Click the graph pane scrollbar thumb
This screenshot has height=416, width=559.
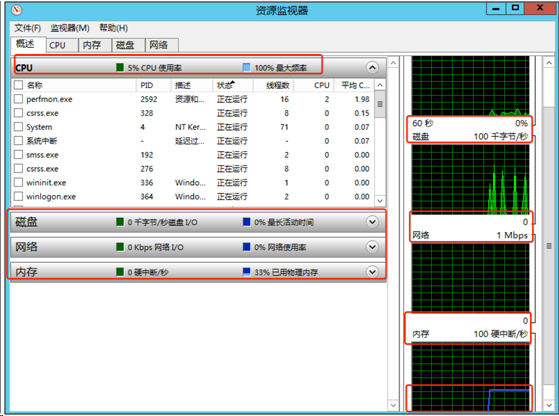(x=549, y=245)
